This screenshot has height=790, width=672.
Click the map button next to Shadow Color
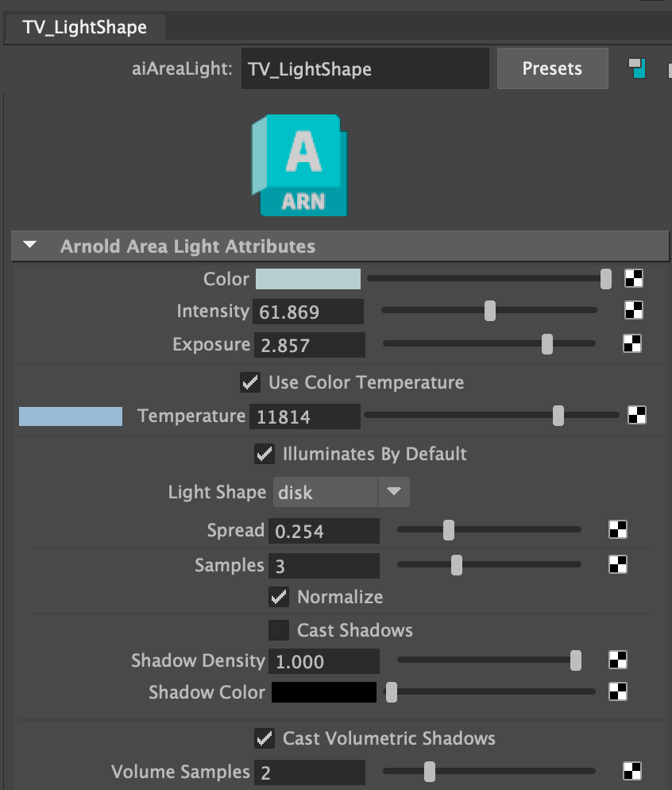[617, 691]
